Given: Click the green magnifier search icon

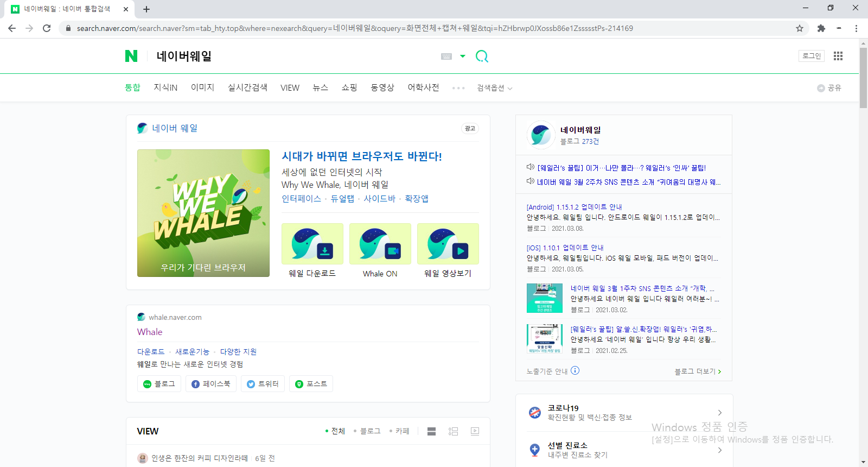Looking at the screenshot, I should coord(482,56).
